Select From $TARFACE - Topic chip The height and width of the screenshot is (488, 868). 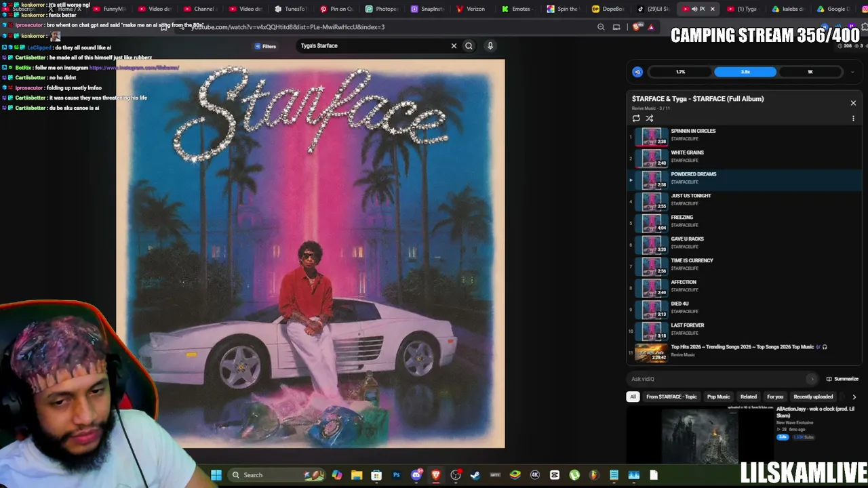(671, 396)
